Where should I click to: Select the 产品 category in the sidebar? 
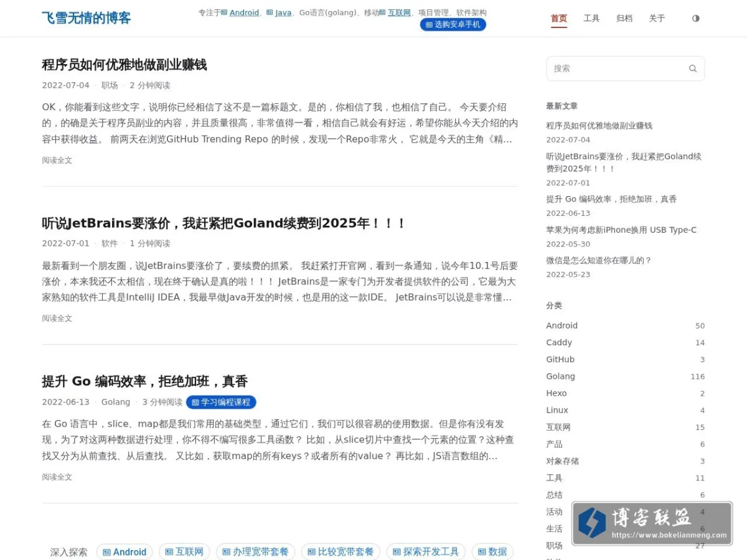click(554, 444)
